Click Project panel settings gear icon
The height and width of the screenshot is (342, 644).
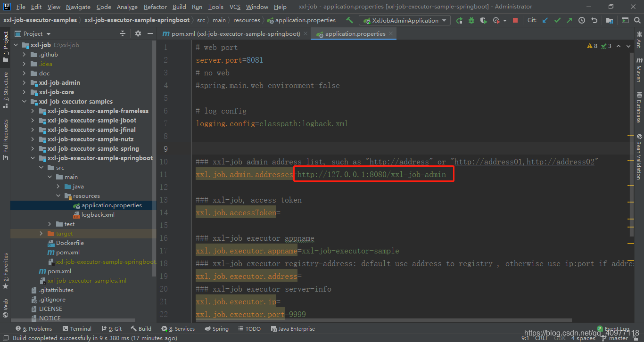point(138,33)
